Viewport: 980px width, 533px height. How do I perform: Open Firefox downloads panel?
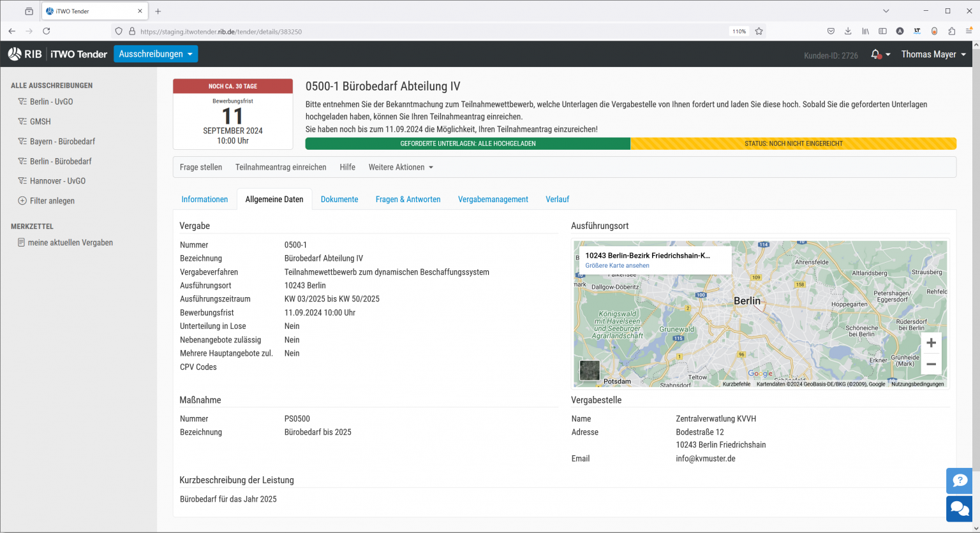coord(848,31)
